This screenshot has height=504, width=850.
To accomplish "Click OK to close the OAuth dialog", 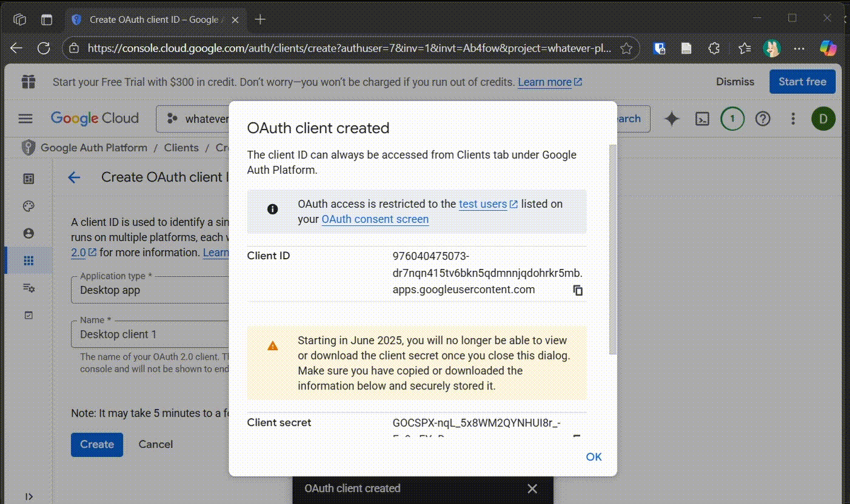I will 594,457.
